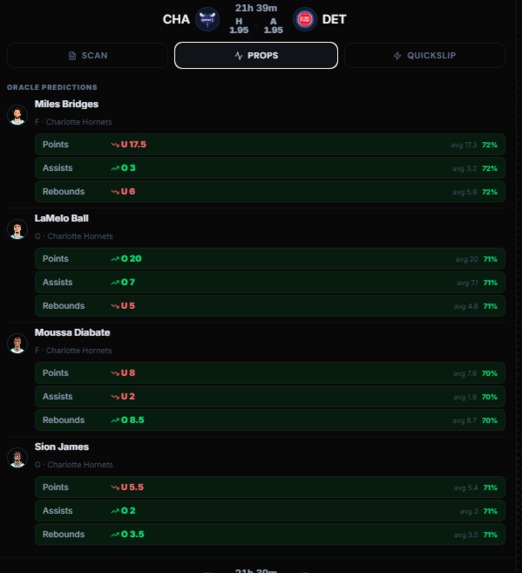Click the down-trend arrow beside U 8
The width and height of the screenshot is (522, 573).
[115, 373]
